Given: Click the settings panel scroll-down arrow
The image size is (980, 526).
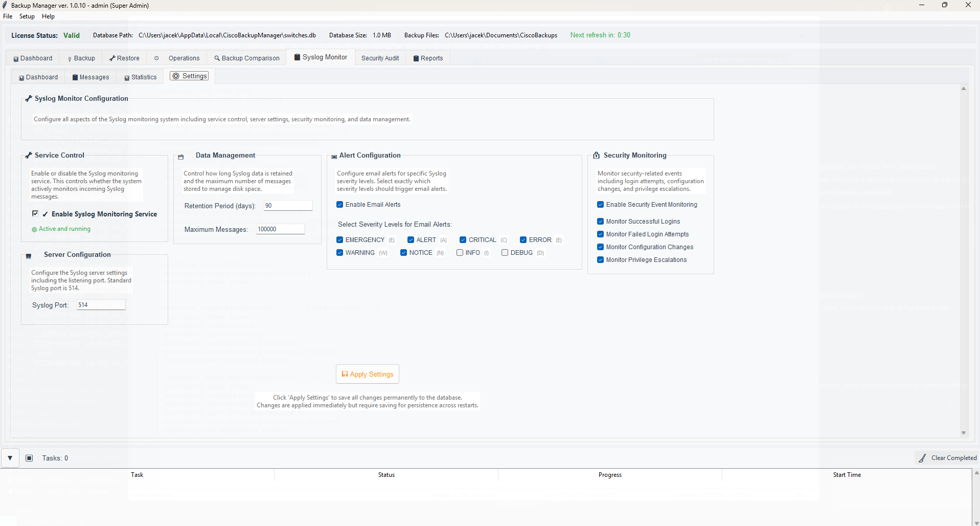Looking at the screenshot, I should pyautogui.click(x=964, y=433).
